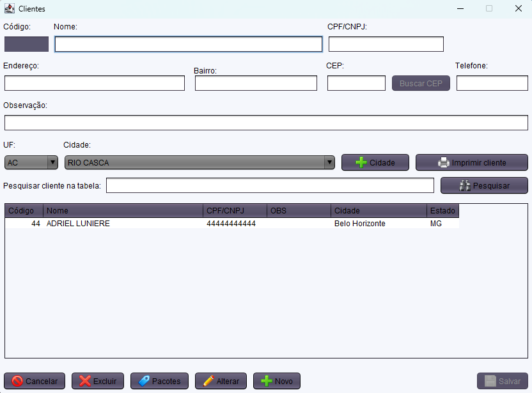This screenshot has height=393, width=532.
Task: Open the UF state dropdown
Action: pyautogui.click(x=31, y=162)
